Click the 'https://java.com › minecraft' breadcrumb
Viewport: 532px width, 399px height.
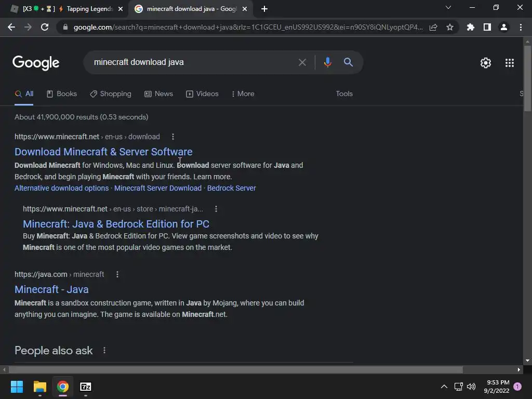pos(59,274)
